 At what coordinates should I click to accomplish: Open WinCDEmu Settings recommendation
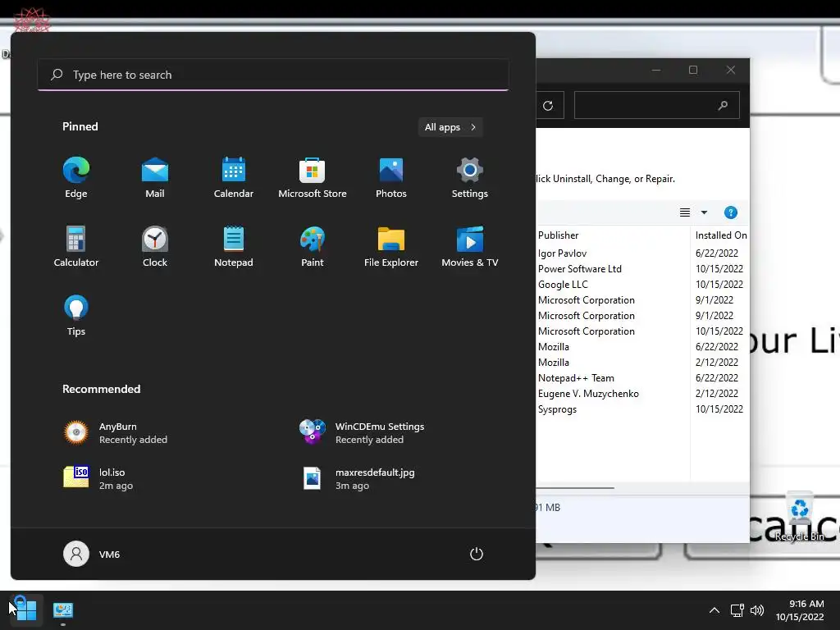point(362,432)
